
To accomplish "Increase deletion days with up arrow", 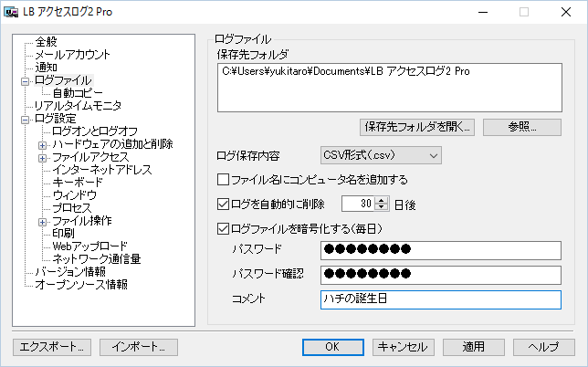I will tap(382, 201).
